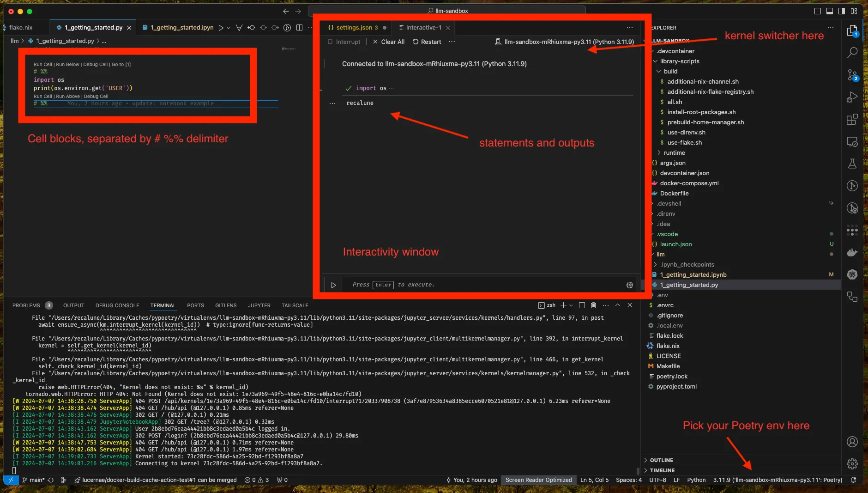The image size is (868, 493).
Task: Synchronize changes icon next to main branch
Action: tap(51, 480)
